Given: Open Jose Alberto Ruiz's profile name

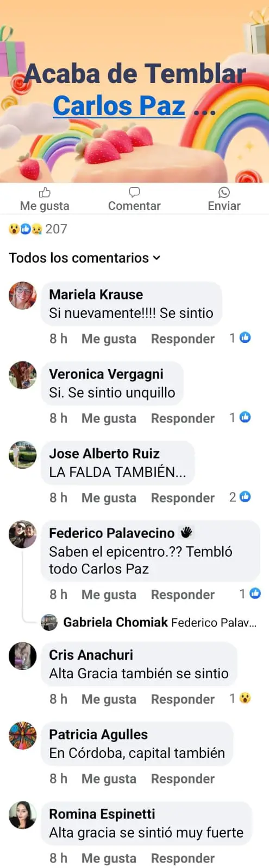Looking at the screenshot, I should [x=104, y=454].
